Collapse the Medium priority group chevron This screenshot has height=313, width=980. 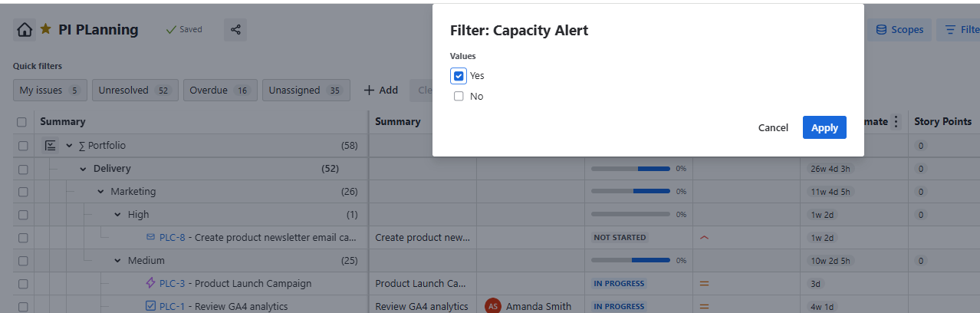click(117, 260)
